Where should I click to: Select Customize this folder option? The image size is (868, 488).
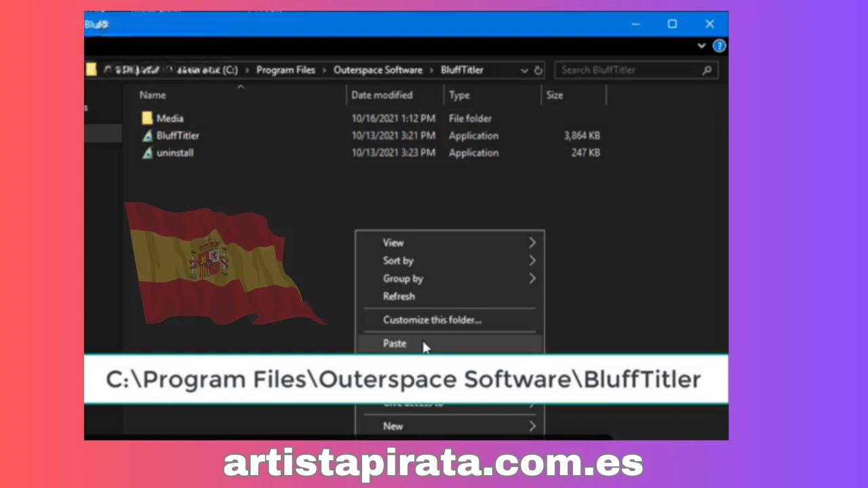pyautogui.click(x=432, y=320)
